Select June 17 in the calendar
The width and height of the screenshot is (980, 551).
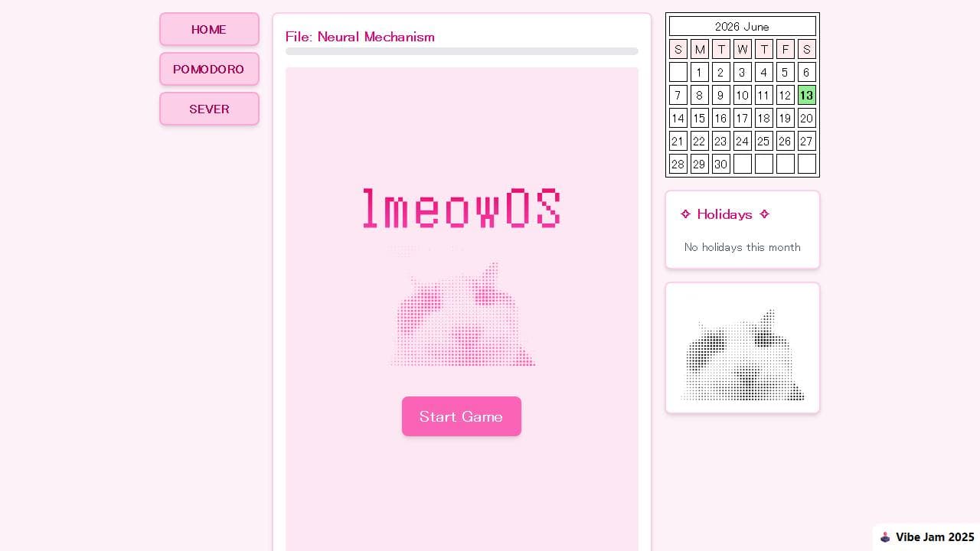click(743, 118)
